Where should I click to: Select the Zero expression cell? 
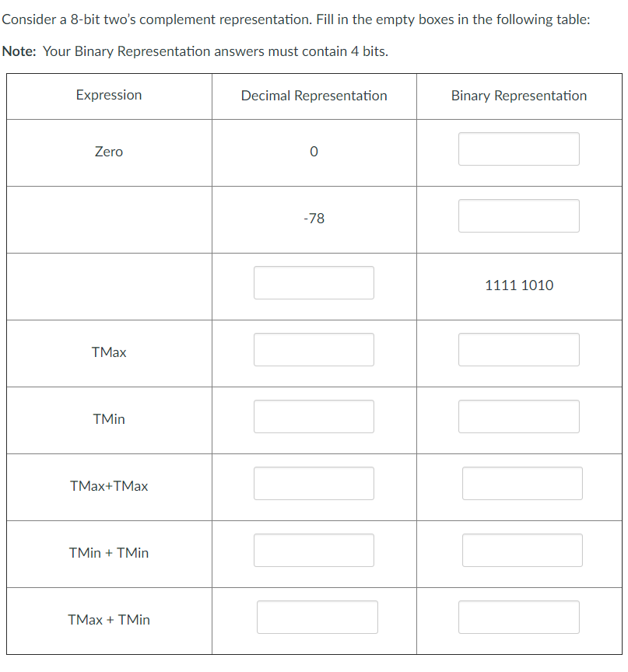point(108,152)
